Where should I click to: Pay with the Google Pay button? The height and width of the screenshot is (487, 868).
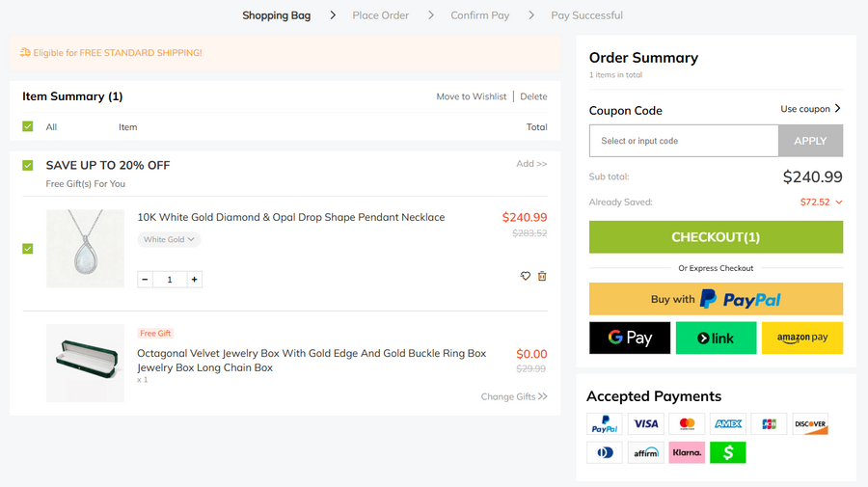pyautogui.click(x=630, y=338)
